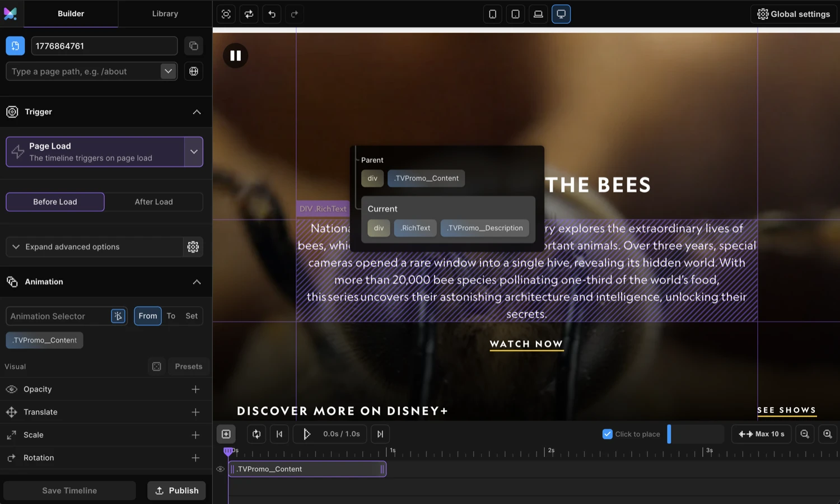Open Global settings

click(x=793, y=14)
